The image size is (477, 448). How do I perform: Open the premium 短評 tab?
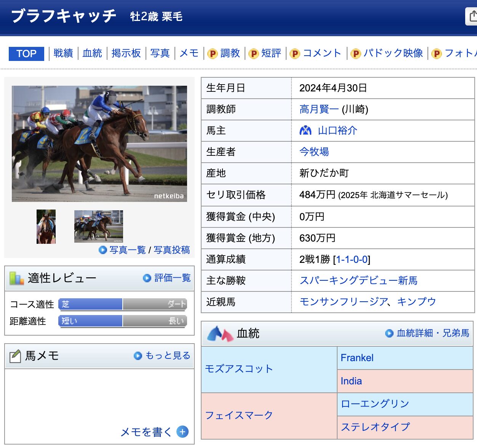click(271, 53)
